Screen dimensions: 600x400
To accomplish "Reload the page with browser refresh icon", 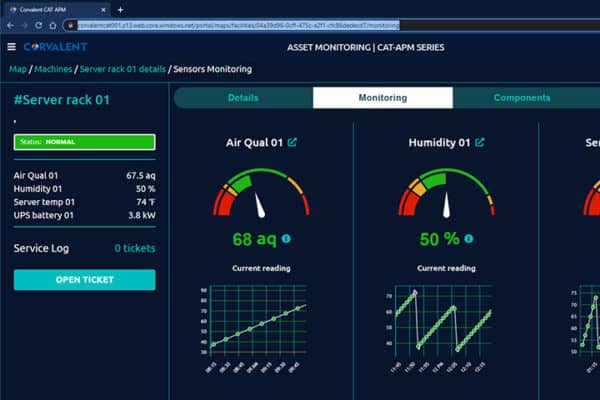I will [39, 25].
